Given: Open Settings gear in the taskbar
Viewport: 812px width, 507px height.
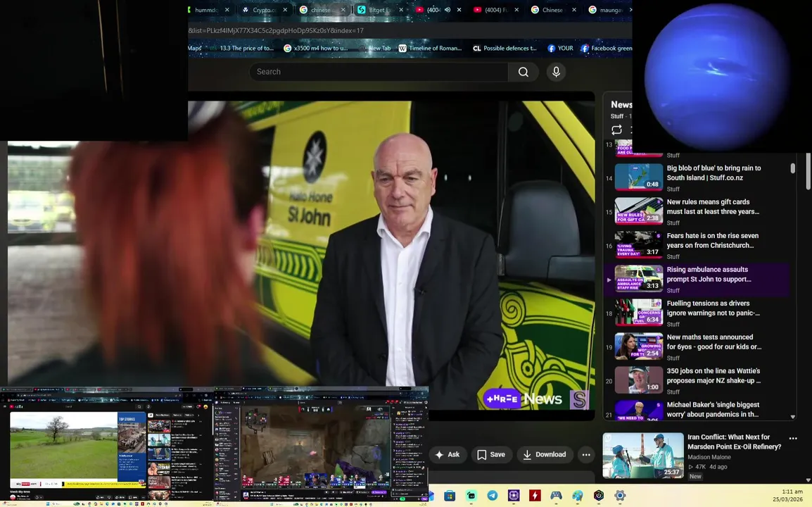Looking at the screenshot, I should coord(620,496).
